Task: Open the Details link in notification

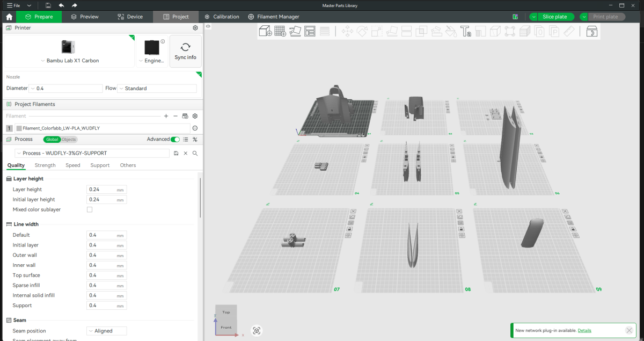Action: coord(584,330)
